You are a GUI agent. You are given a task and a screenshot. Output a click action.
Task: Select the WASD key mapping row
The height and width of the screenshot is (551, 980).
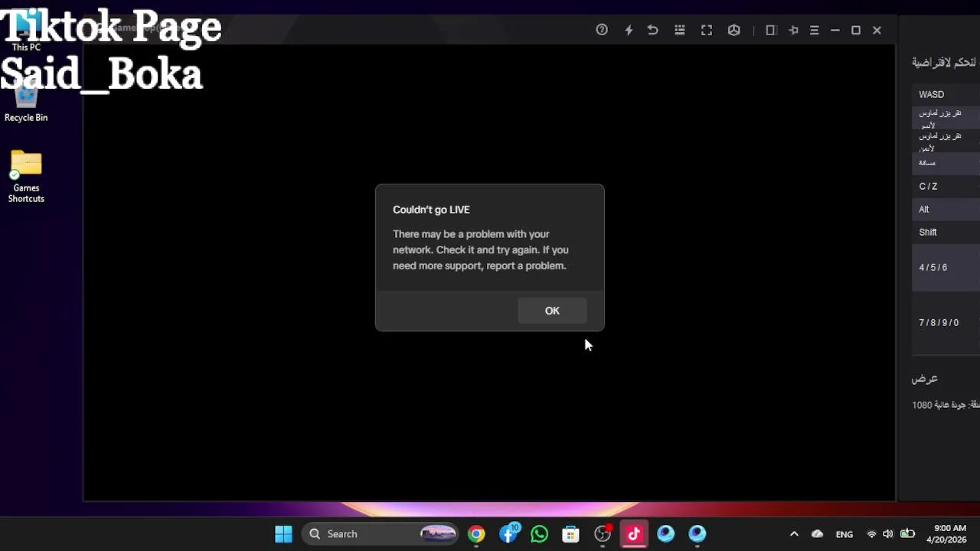click(946, 94)
